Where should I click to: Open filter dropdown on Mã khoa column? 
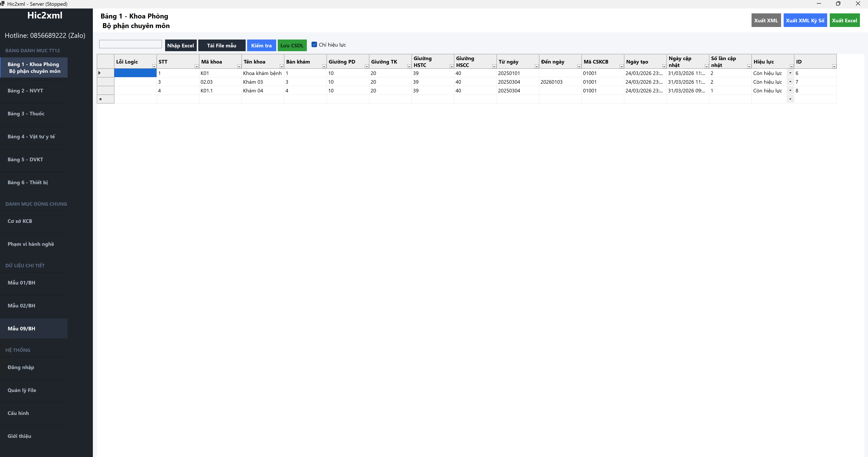click(x=239, y=66)
